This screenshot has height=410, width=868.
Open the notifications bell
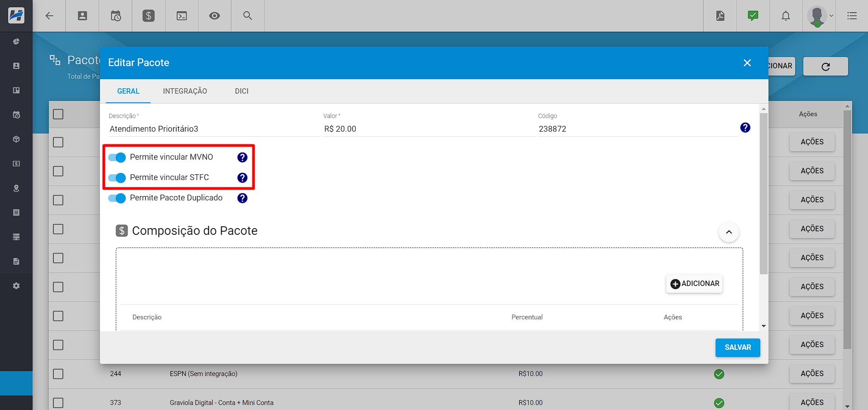pos(786,16)
